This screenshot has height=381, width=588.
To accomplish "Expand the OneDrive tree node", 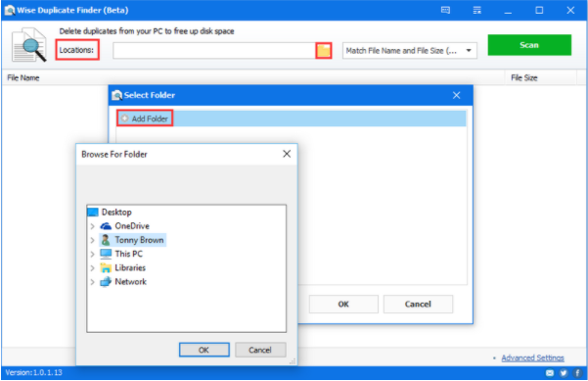I will [92, 226].
